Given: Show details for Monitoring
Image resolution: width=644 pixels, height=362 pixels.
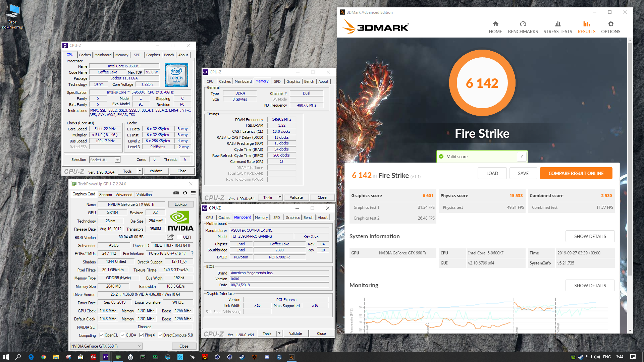Looking at the screenshot, I should (590, 286).
